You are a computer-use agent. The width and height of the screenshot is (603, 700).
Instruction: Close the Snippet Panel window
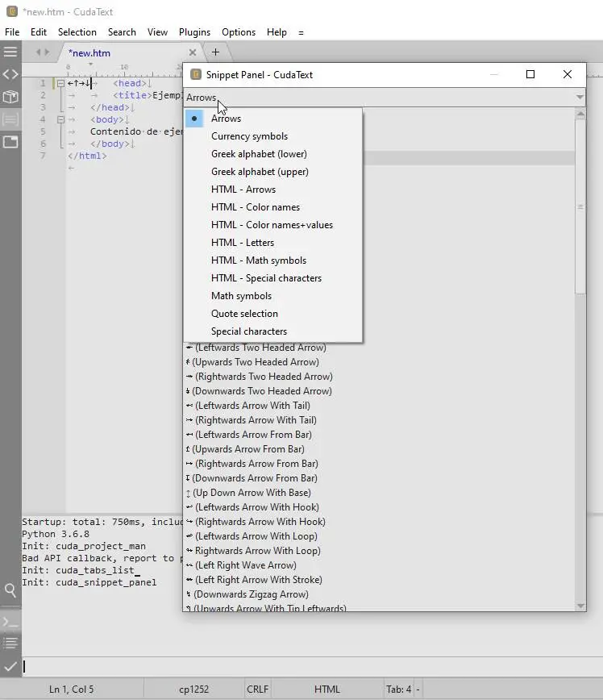point(568,74)
